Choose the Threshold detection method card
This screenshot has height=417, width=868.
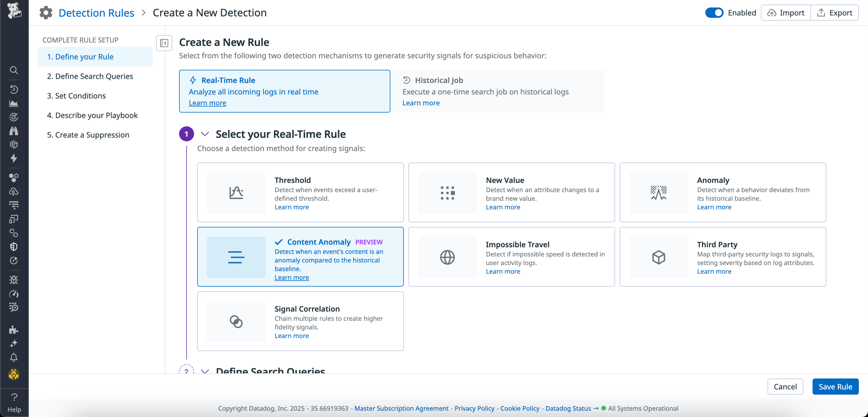(x=300, y=192)
